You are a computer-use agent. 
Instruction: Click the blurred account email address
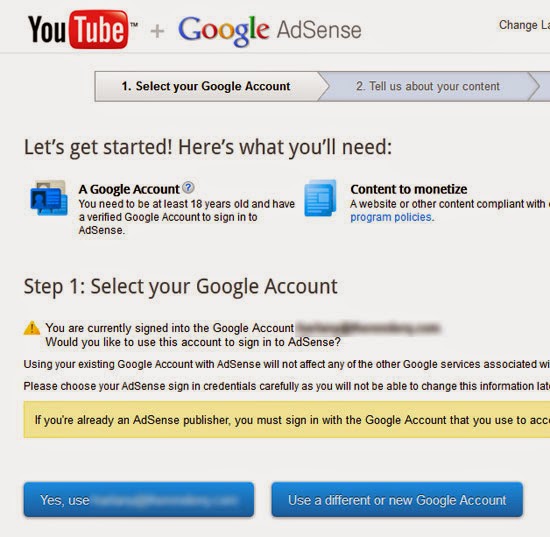tap(369, 328)
